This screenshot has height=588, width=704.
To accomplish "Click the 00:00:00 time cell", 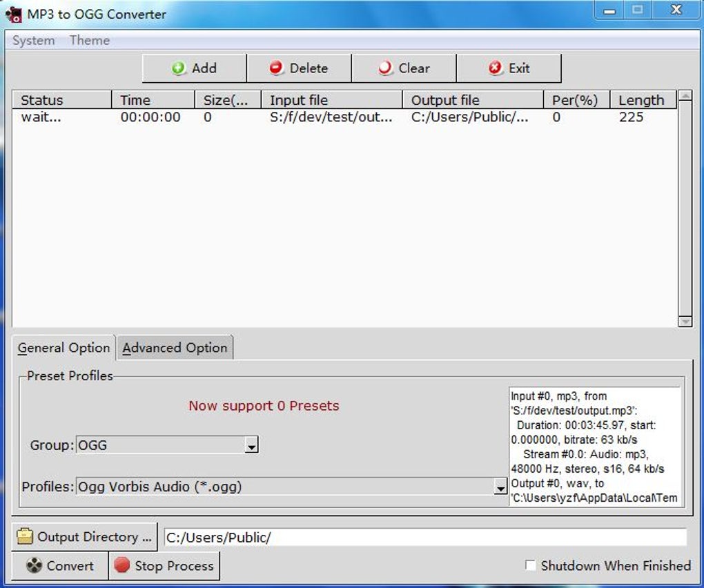I will pos(150,117).
